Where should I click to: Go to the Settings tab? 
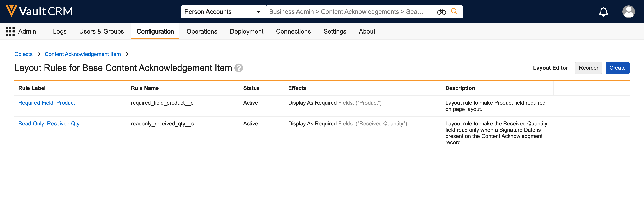pos(335,31)
